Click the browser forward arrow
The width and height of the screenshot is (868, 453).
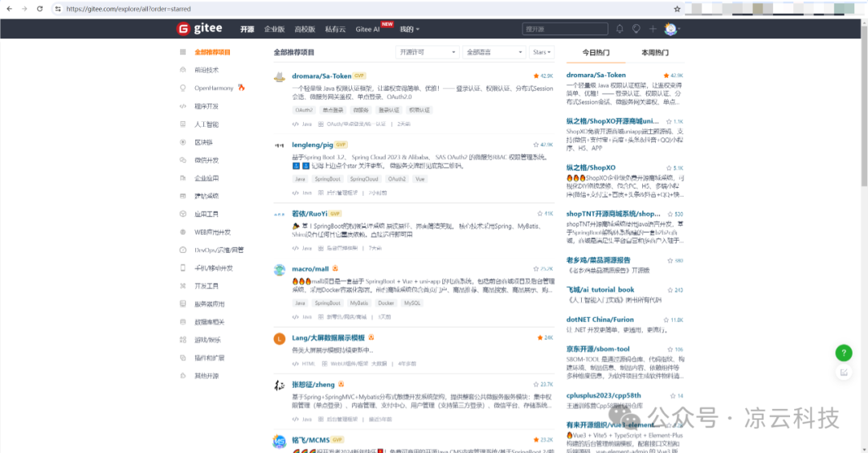24,9
